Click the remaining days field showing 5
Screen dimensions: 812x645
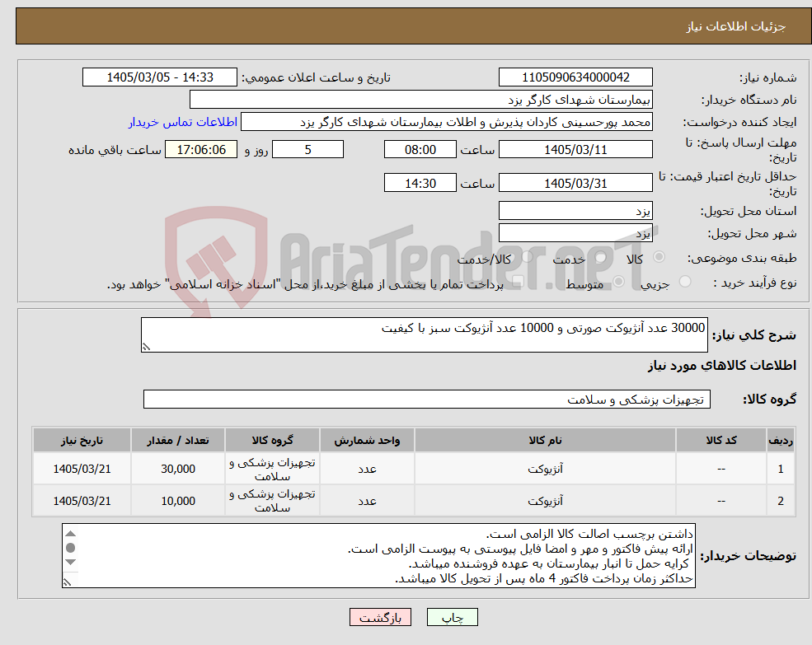coord(307,150)
